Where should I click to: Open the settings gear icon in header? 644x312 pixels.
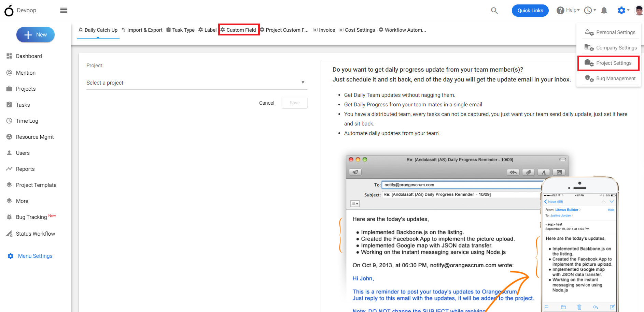(621, 11)
